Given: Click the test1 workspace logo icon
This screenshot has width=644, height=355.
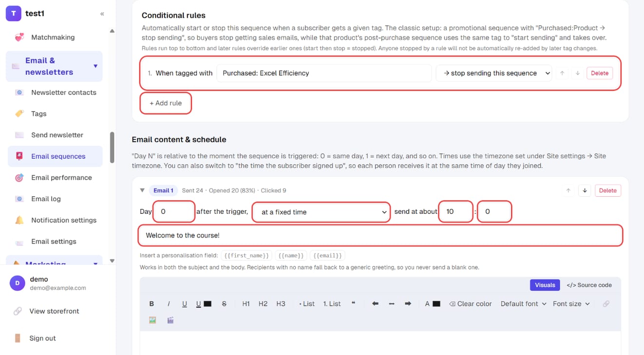Looking at the screenshot, I should (x=13, y=14).
